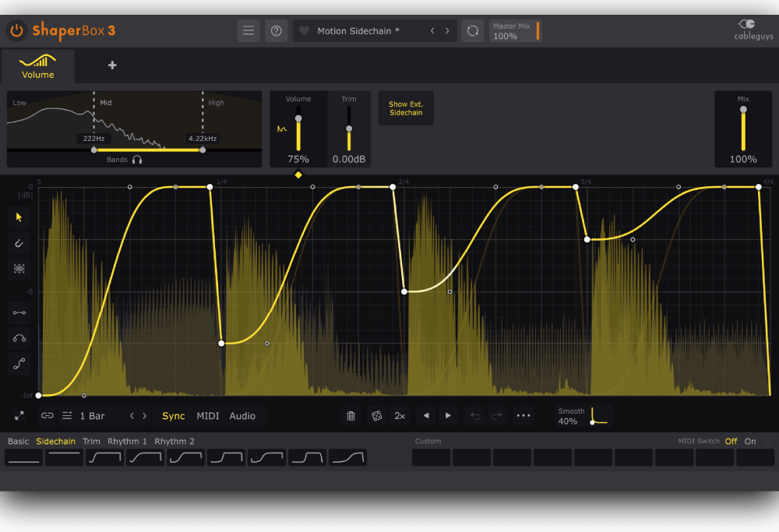Open the cableguys logo

(753, 30)
